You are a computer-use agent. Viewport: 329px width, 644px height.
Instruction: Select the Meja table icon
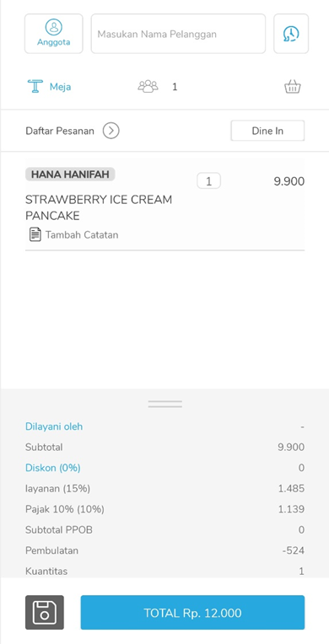(x=35, y=87)
